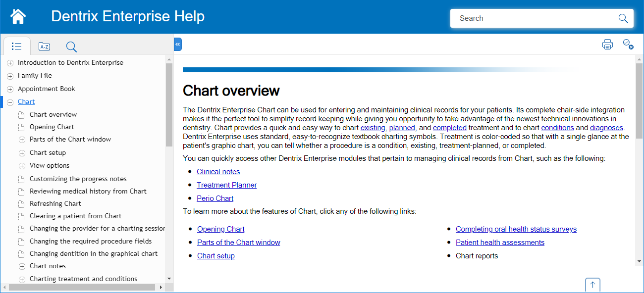This screenshot has width=644, height=293.
Task: Click the search magnifier in header search box
Action: point(623,18)
